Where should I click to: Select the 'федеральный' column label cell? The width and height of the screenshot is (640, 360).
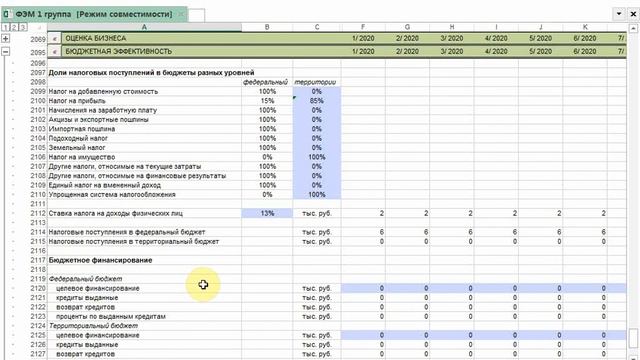point(267,82)
